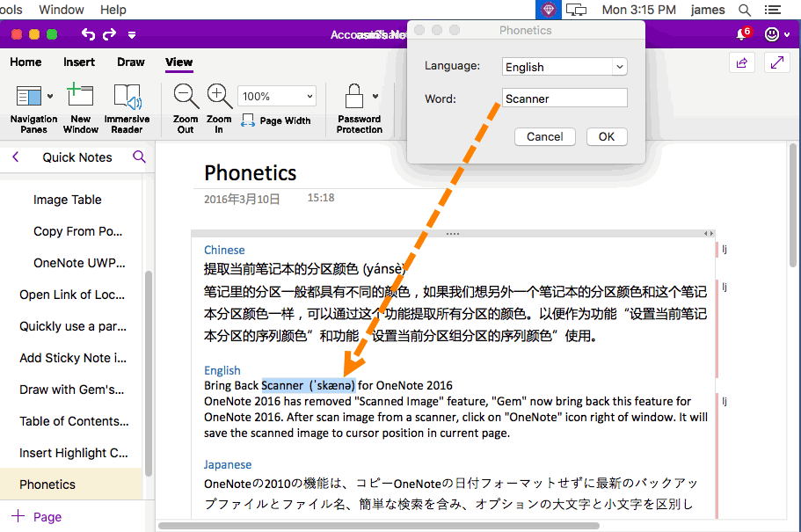Click the plus Page button
Viewport: 801px width, 532px height.
[x=36, y=517]
